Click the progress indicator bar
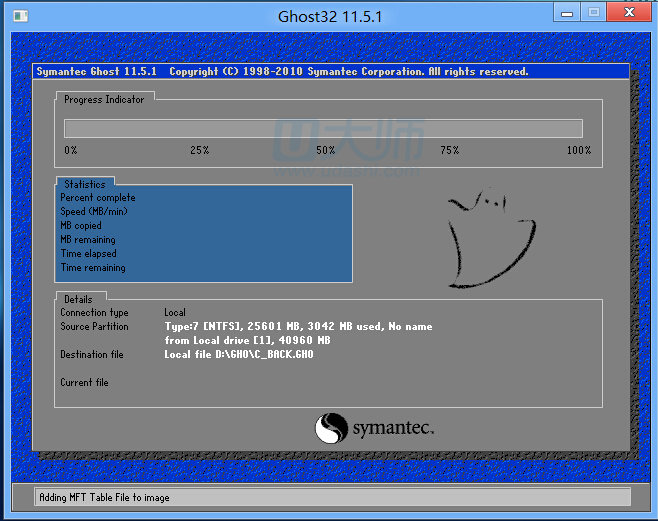 tap(323, 128)
